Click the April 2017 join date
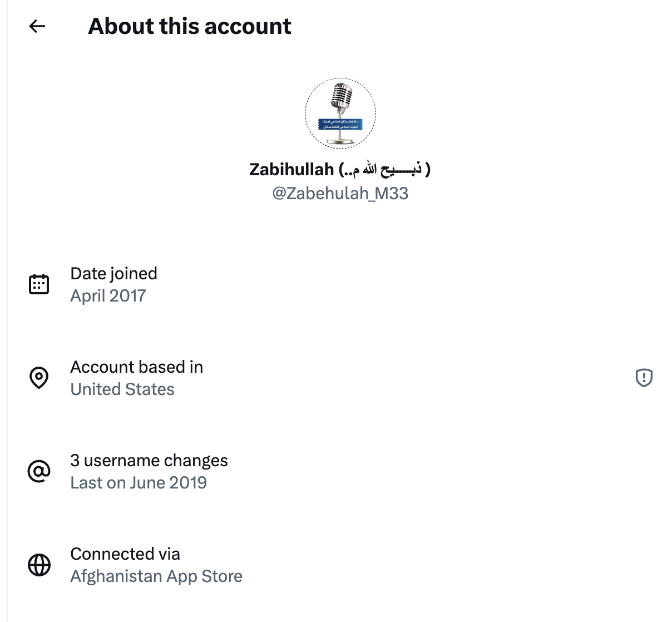 pos(108,296)
